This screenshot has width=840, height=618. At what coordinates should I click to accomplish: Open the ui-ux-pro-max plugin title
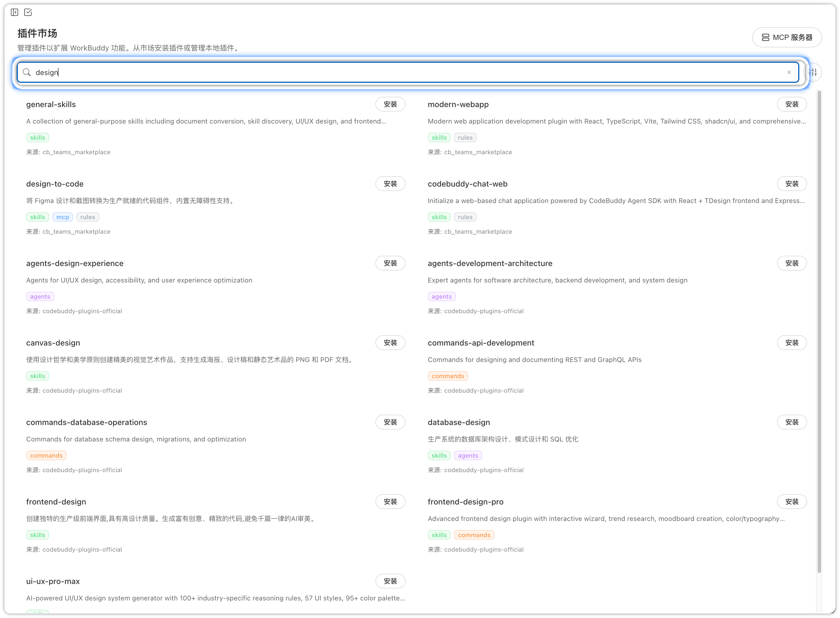[53, 581]
